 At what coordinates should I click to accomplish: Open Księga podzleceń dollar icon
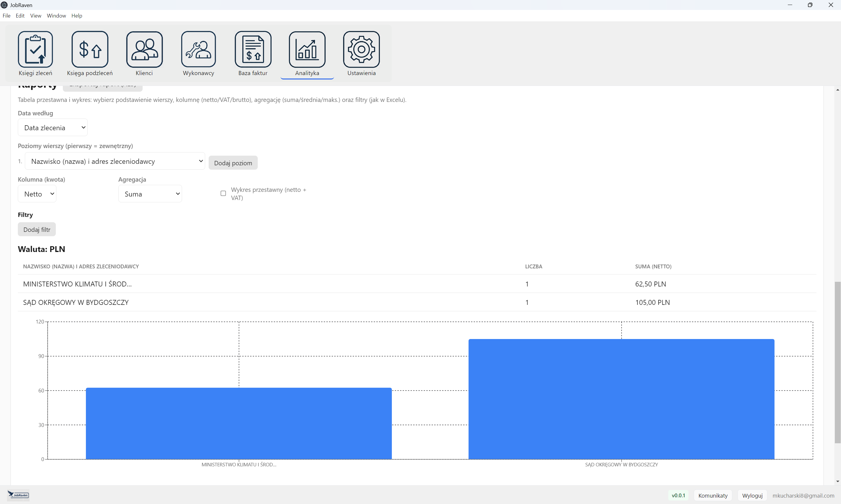tap(90, 50)
